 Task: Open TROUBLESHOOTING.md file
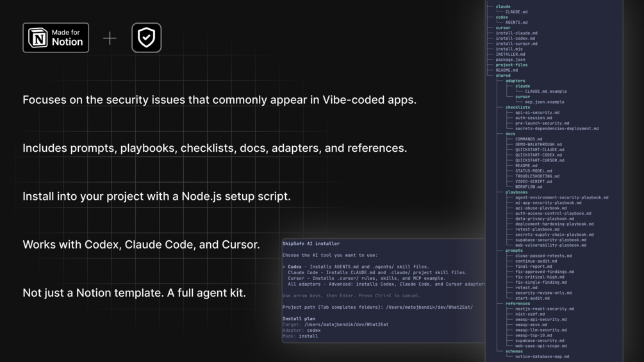pos(537,176)
